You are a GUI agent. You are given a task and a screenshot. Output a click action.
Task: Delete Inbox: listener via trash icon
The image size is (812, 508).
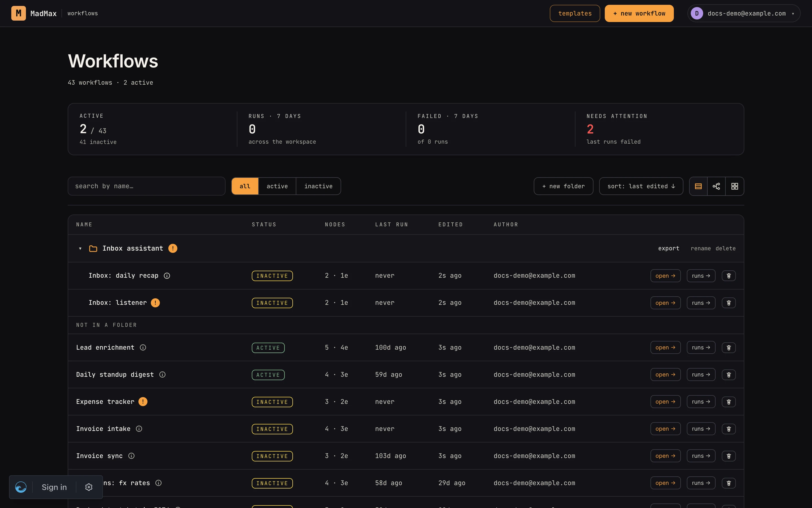[729, 303]
